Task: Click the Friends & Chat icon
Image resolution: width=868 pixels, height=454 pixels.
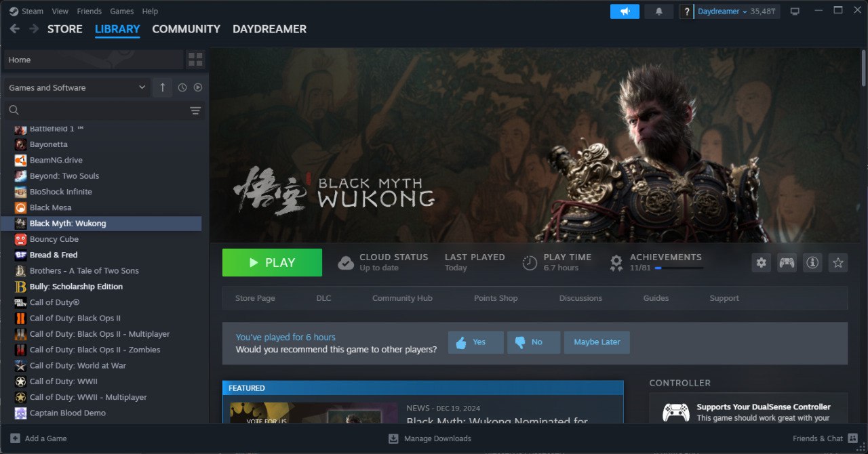Action: (853, 438)
